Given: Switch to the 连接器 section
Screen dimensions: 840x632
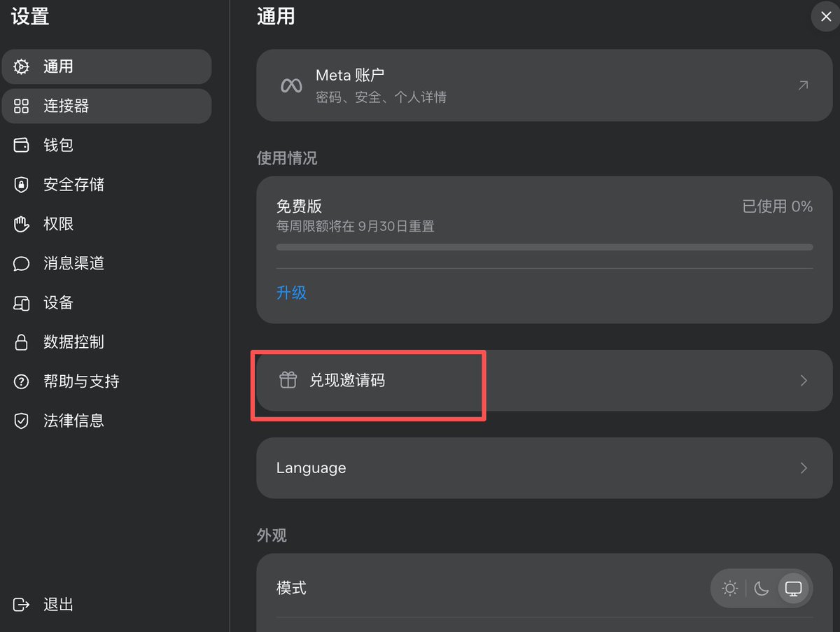Looking at the screenshot, I should 106,106.
